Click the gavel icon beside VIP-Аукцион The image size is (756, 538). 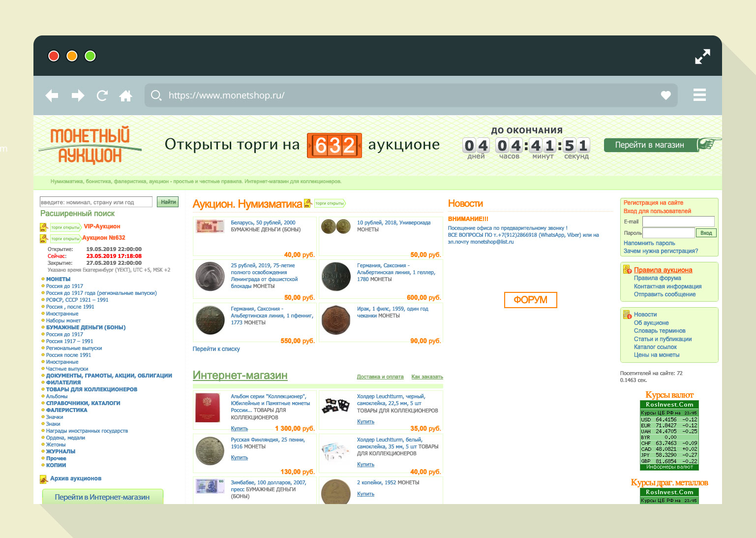pyautogui.click(x=43, y=227)
